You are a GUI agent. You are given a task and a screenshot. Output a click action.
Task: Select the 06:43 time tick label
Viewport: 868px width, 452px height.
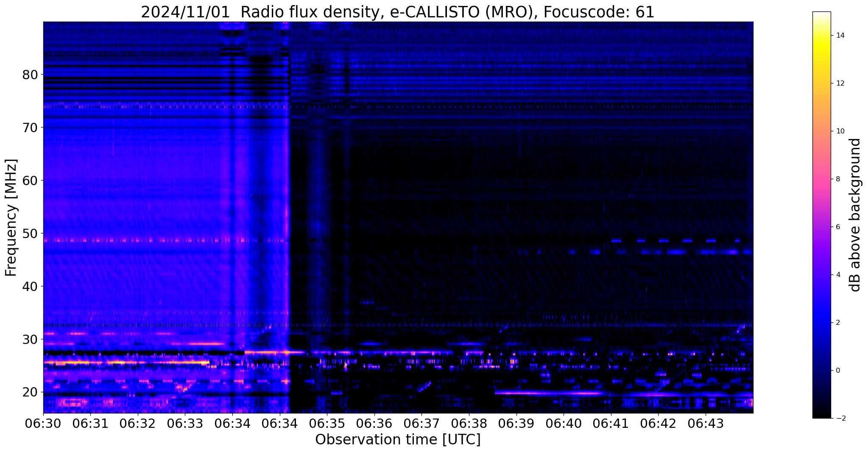(x=706, y=423)
